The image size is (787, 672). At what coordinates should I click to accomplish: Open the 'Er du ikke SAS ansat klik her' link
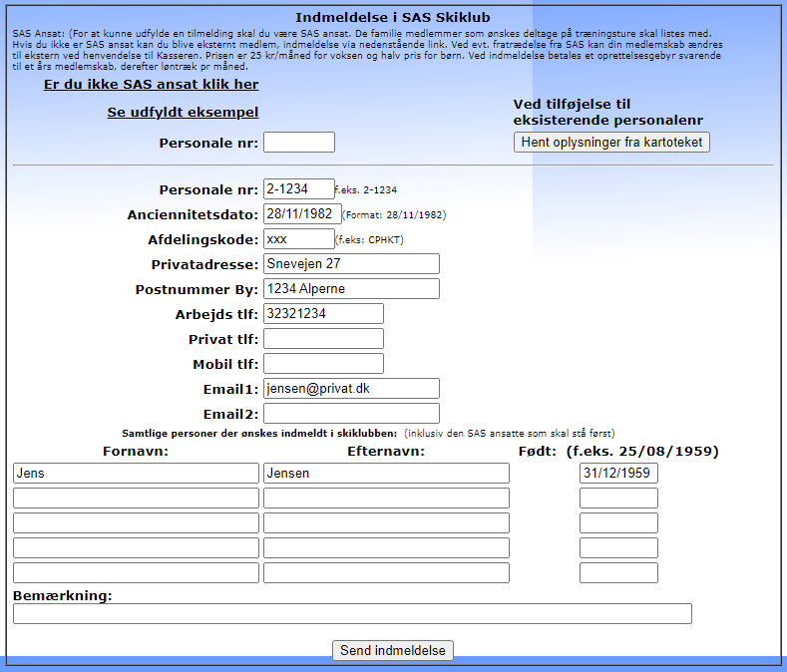point(151,85)
